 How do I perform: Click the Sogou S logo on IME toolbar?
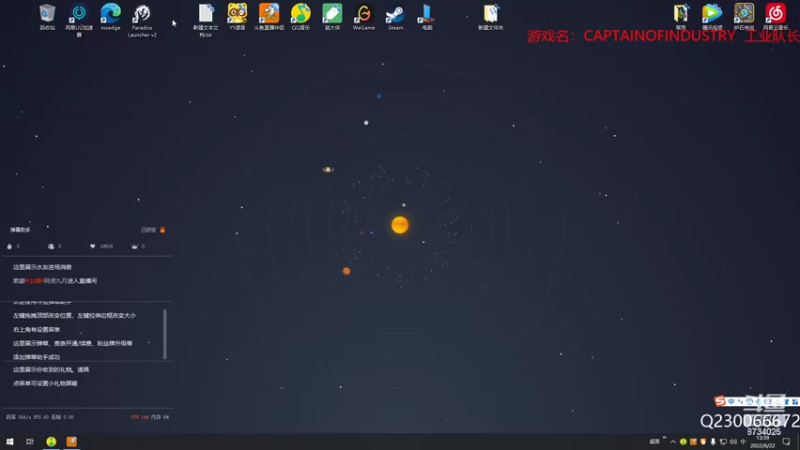pyautogui.click(x=720, y=401)
